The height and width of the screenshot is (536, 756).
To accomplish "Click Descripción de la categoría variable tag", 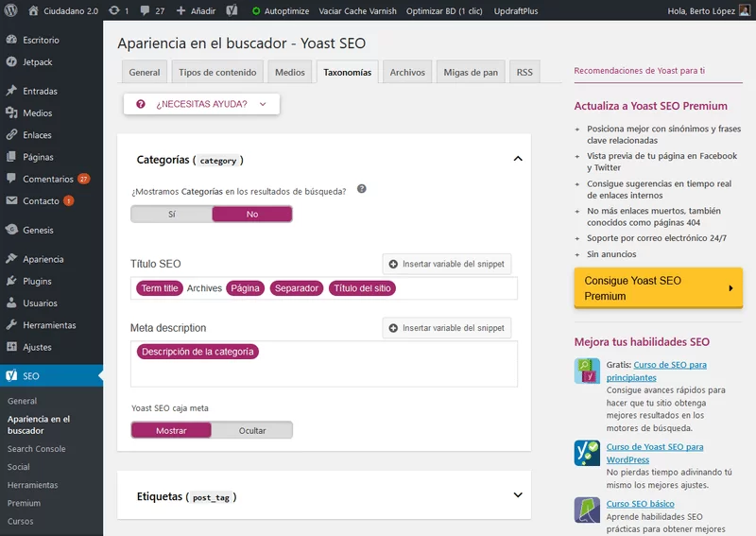I will [x=198, y=352].
